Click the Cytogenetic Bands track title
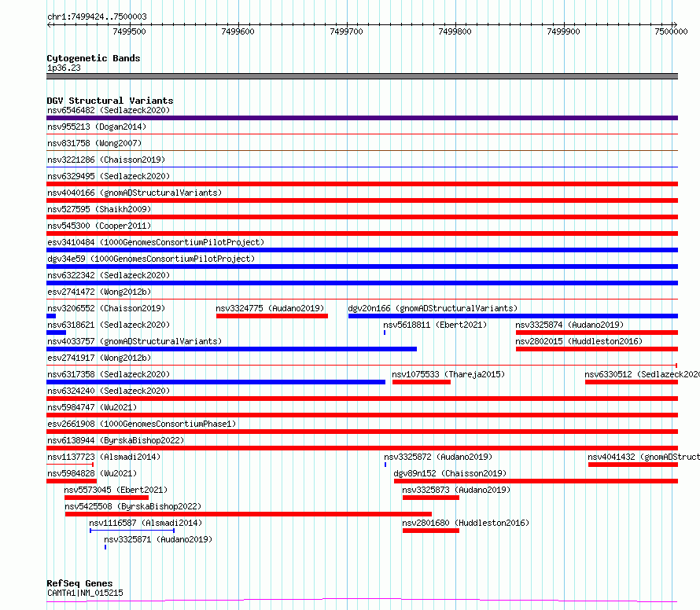The height and width of the screenshot is (610, 700). [94, 58]
